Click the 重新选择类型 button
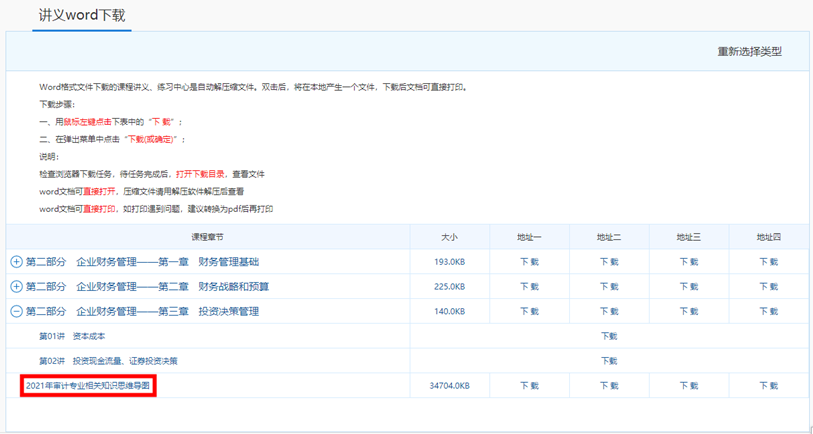The image size is (813, 434). pyautogui.click(x=749, y=52)
